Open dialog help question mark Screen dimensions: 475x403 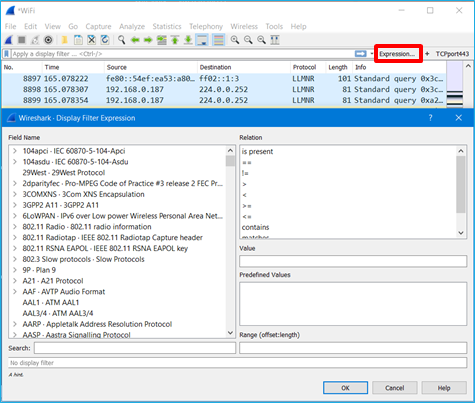tap(430, 118)
